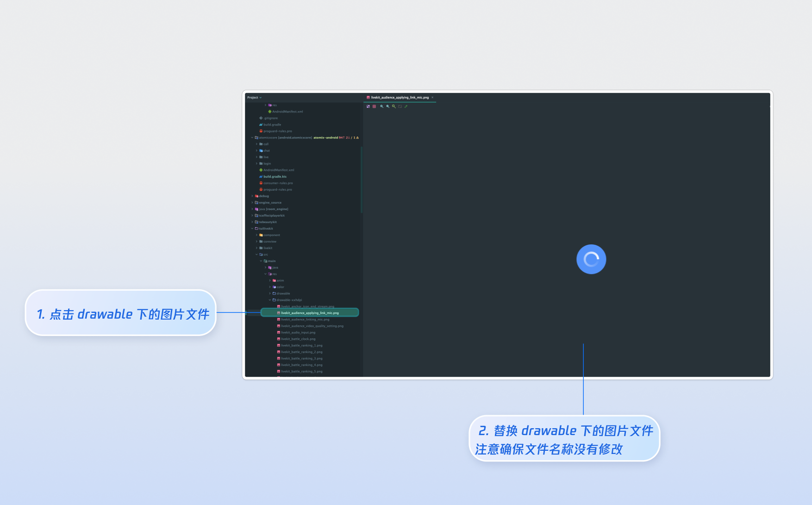Click the project tree vertical scrollbar
812x505 pixels.
point(361,181)
